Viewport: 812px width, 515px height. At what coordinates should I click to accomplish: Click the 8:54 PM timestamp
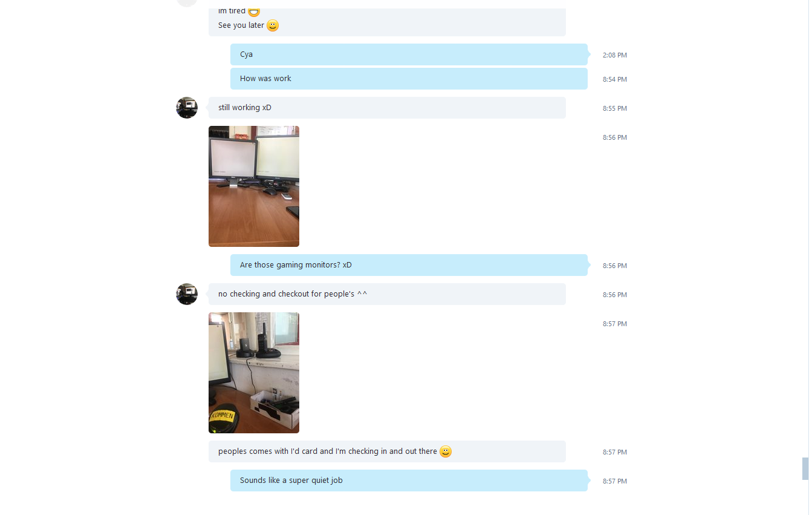pyautogui.click(x=615, y=79)
